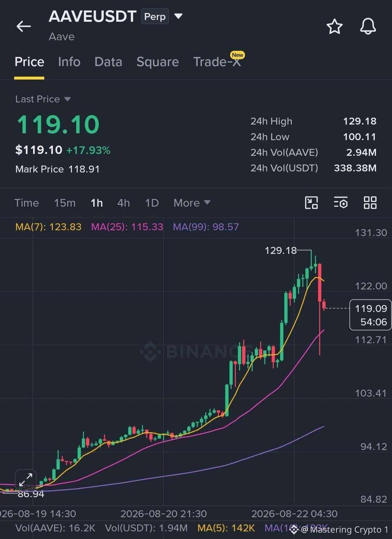Click the Perp contract type badge
392x539 pixels.
pos(155,16)
